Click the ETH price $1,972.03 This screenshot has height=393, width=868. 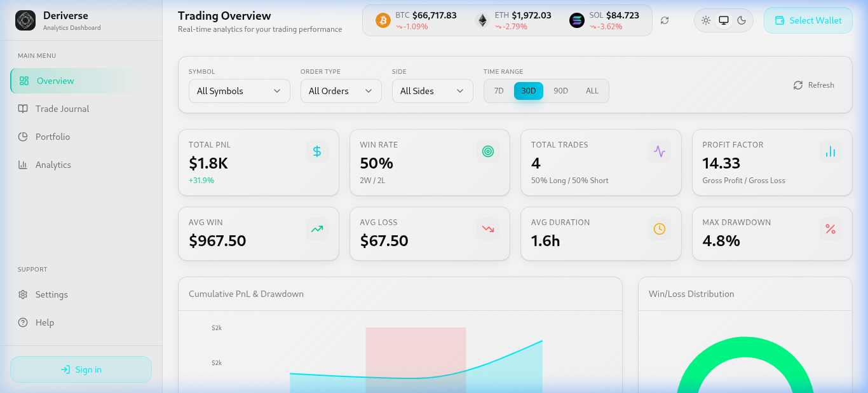point(531,15)
